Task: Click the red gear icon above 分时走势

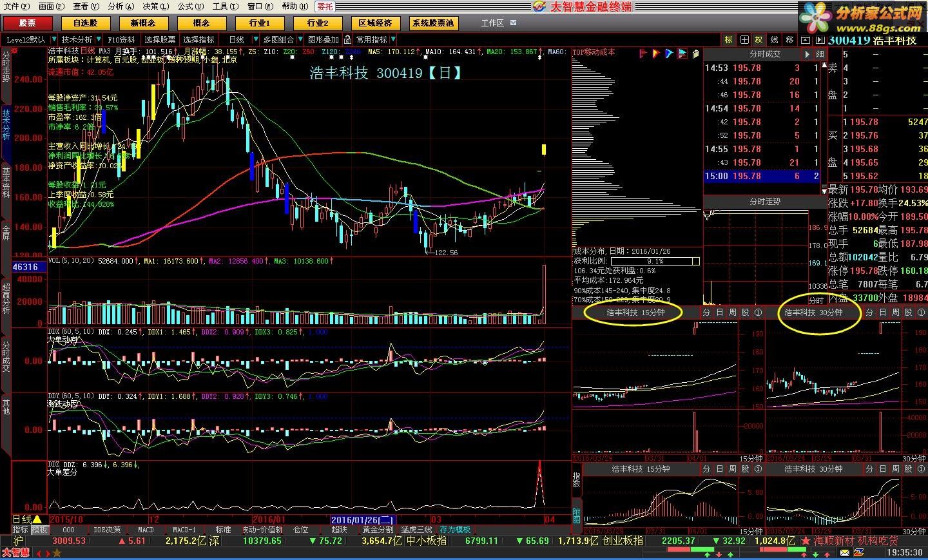Action: 15,50
